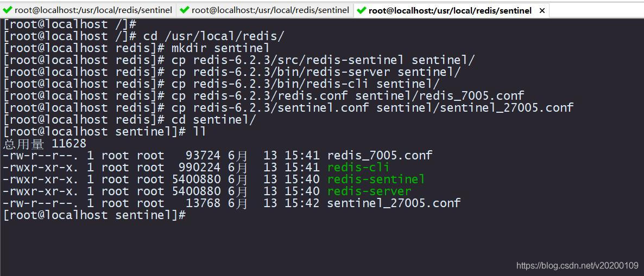
Task: Close the active sentinel session tab
Action: click(x=542, y=11)
